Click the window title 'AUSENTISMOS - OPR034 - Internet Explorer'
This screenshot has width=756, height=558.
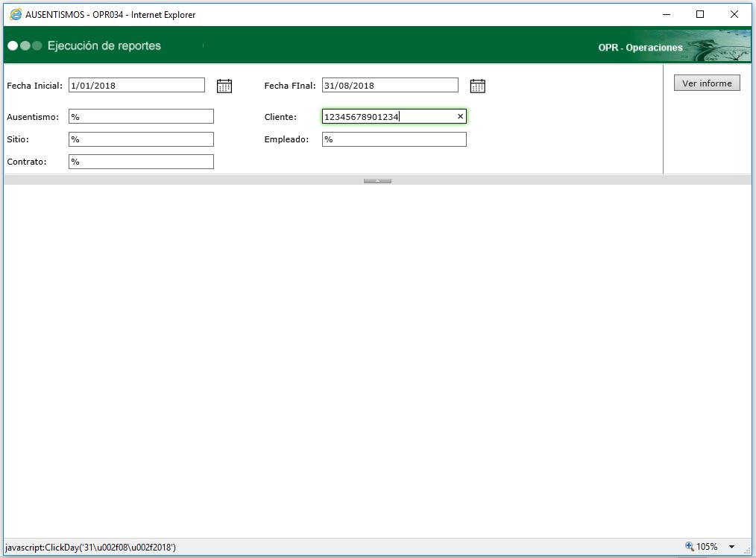click(x=110, y=14)
